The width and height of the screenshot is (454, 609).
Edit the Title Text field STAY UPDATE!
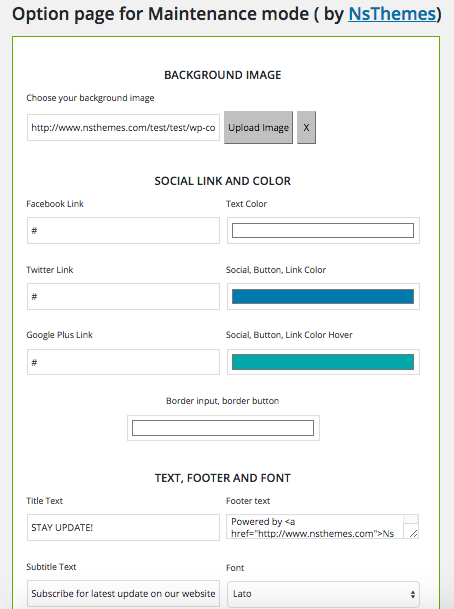(123, 527)
